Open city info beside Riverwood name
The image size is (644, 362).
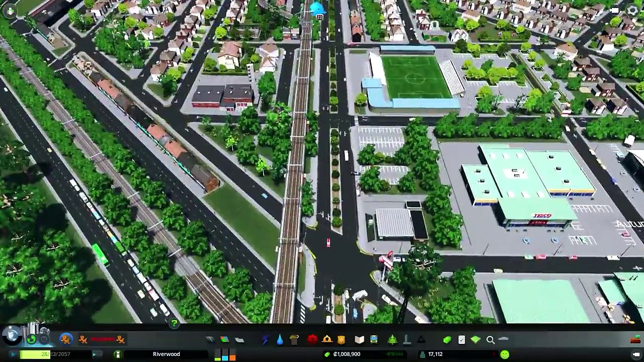pos(117,354)
